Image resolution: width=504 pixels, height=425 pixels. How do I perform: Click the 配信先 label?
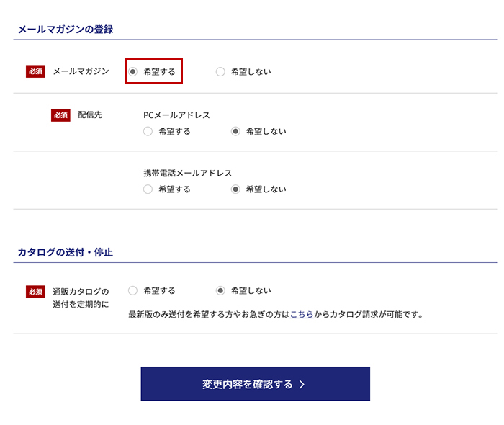point(90,115)
